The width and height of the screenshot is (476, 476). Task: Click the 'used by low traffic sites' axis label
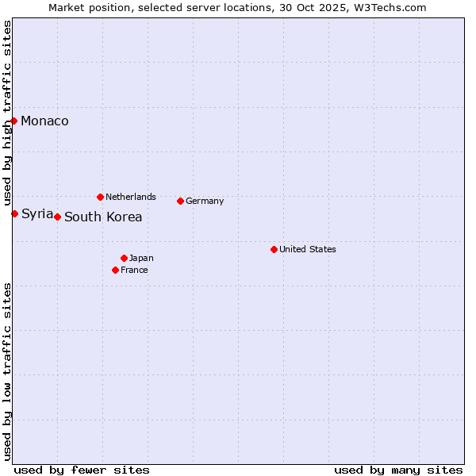[x=7, y=371]
